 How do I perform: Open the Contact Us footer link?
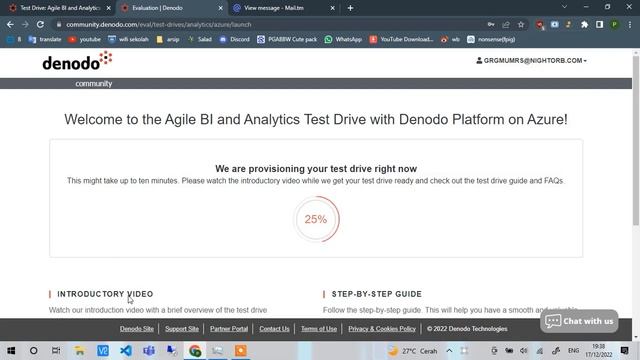pyautogui.click(x=274, y=329)
